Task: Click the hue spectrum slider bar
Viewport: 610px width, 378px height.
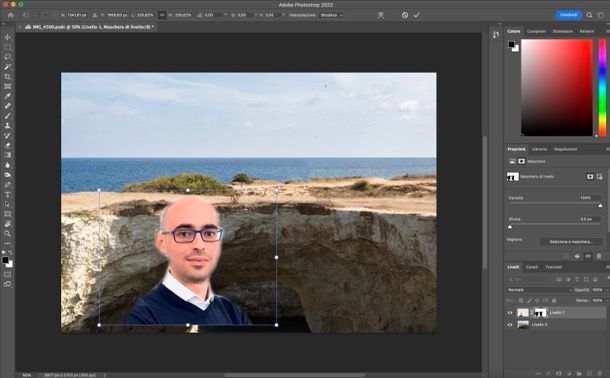Action: 602,88
